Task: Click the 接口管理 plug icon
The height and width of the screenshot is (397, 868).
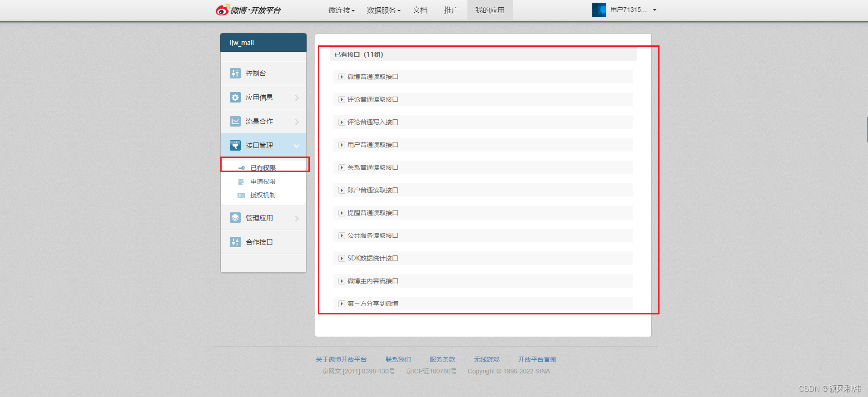Action: click(235, 146)
